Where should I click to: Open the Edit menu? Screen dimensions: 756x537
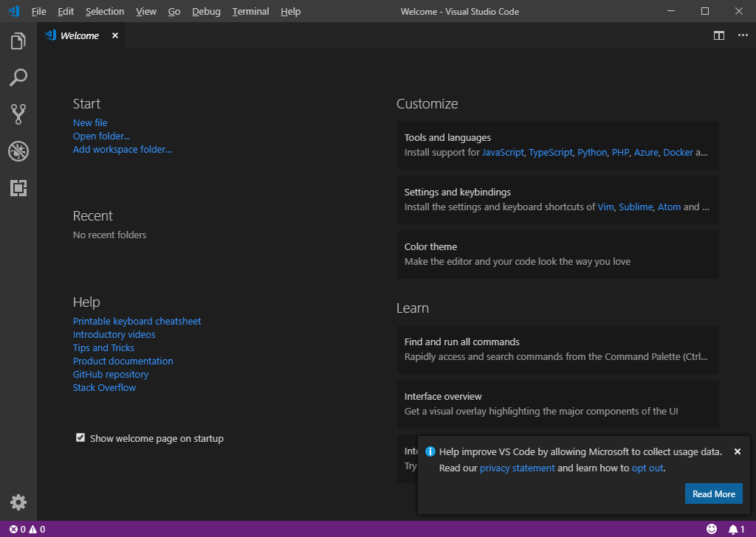[66, 12]
